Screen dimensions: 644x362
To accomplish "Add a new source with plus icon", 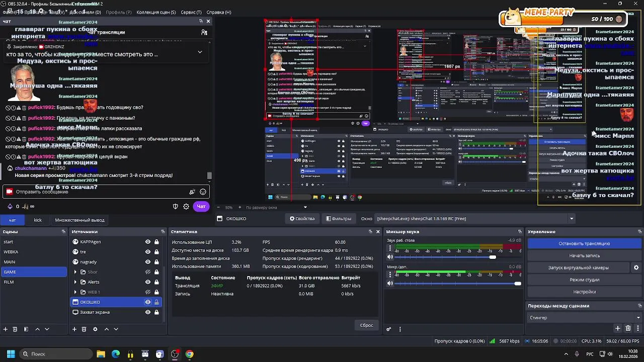I will click(x=74, y=329).
